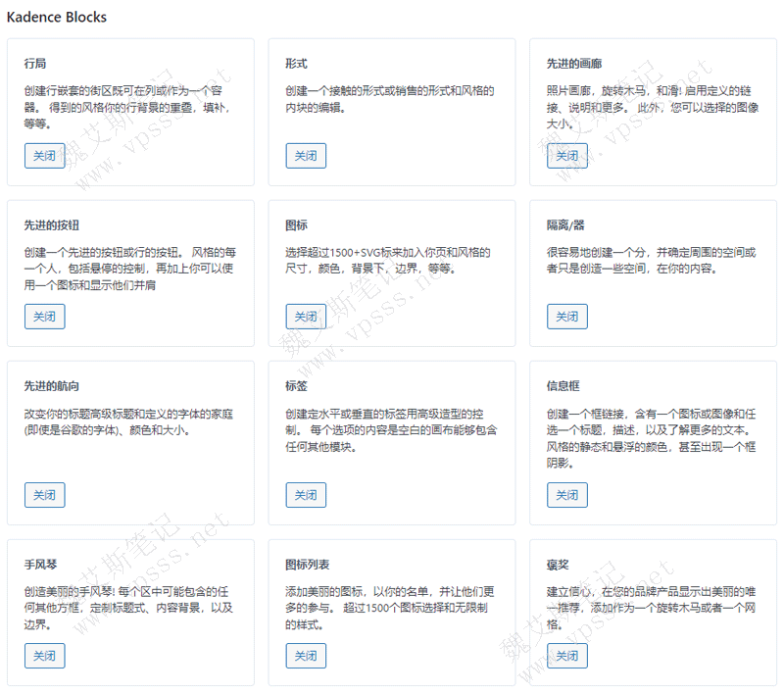Click description starting 改变你的标题高级标题
Viewport: 784px width, 693px height.
[x=128, y=421]
